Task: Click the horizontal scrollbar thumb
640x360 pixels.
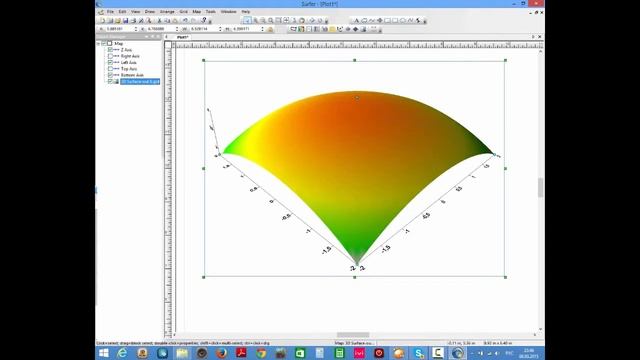Action: click(x=353, y=335)
